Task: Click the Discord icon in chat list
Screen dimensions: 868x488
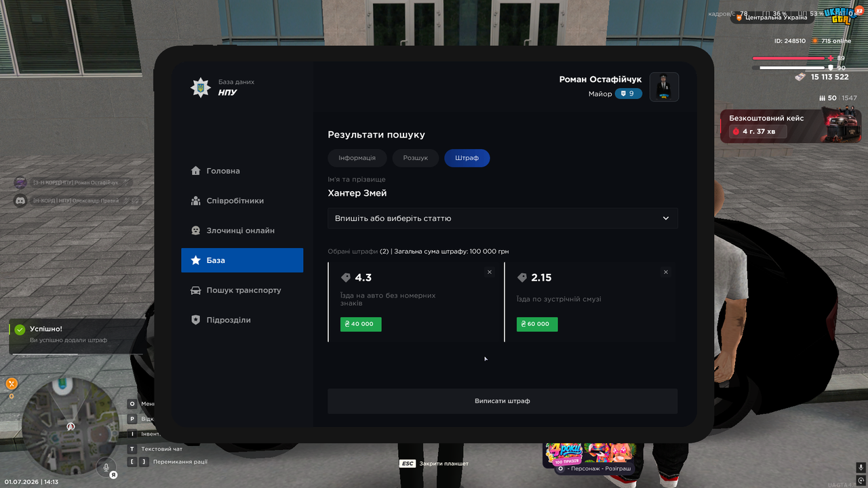Action: click(x=20, y=201)
